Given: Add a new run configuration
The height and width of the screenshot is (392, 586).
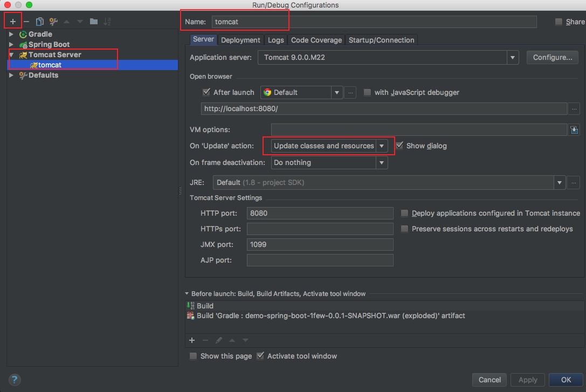Looking at the screenshot, I should click(x=13, y=22).
